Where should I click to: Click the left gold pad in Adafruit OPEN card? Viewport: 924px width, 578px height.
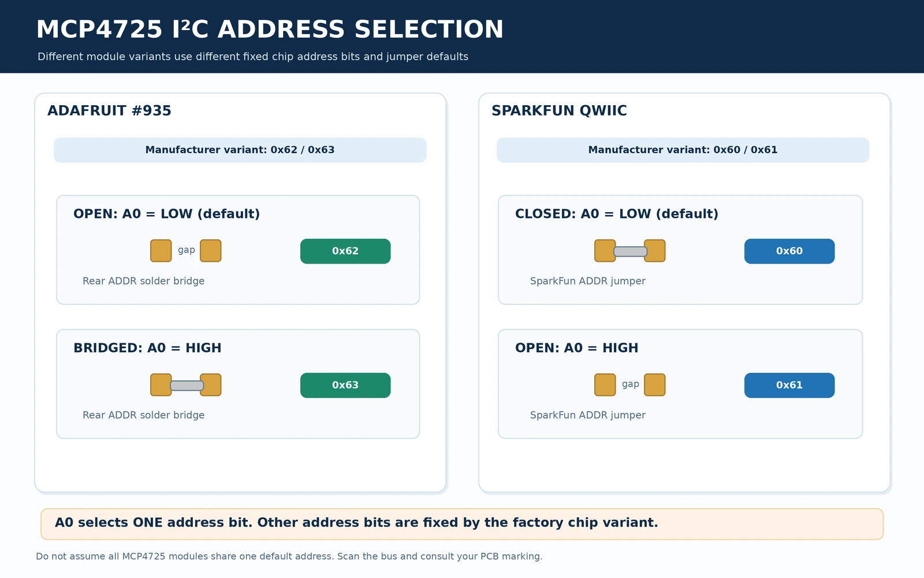(x=161, y=251)
